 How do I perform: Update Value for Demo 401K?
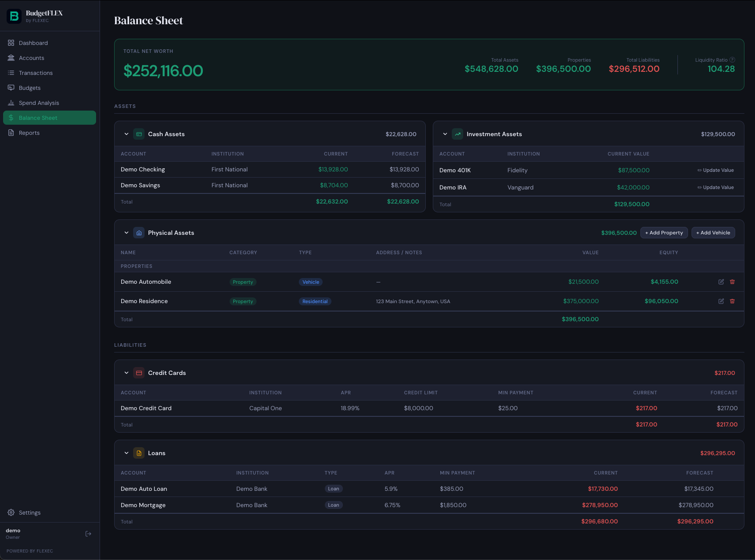[715, 170]
